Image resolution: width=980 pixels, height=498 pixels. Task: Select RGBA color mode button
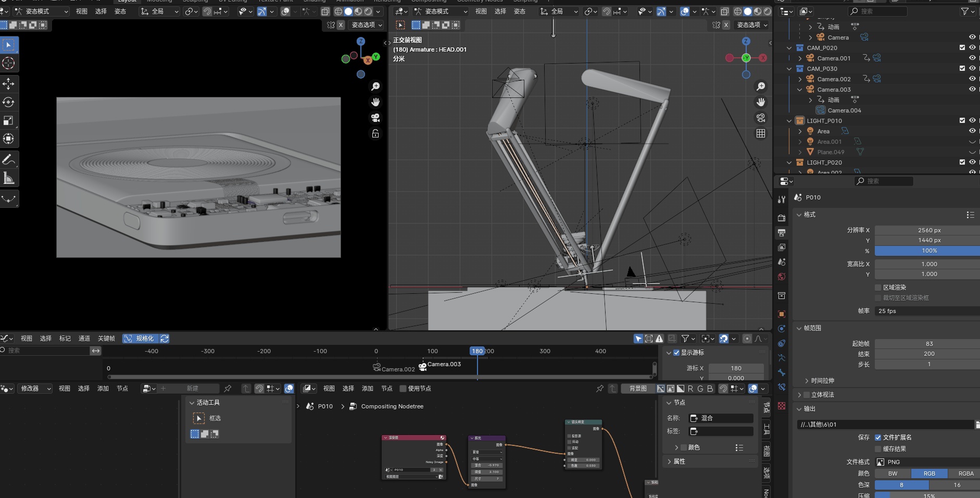pyautogui.click(x=965, y=474)
